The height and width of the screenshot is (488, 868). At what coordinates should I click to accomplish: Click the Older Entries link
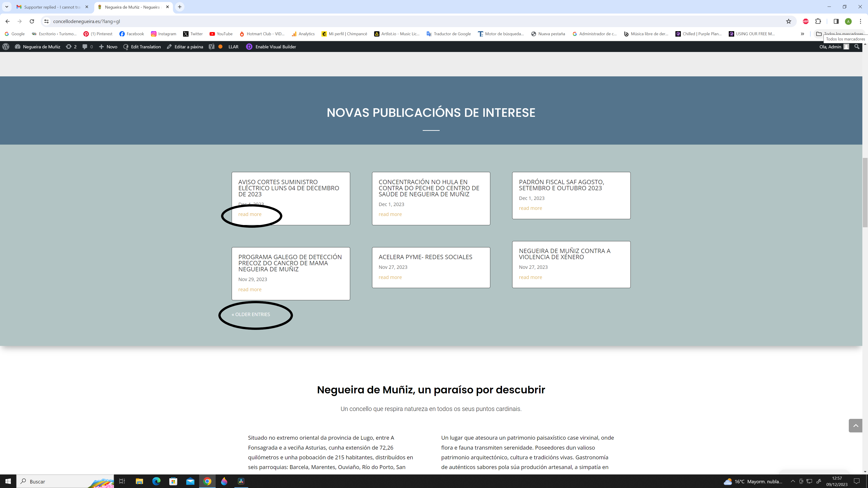[251, 314]
